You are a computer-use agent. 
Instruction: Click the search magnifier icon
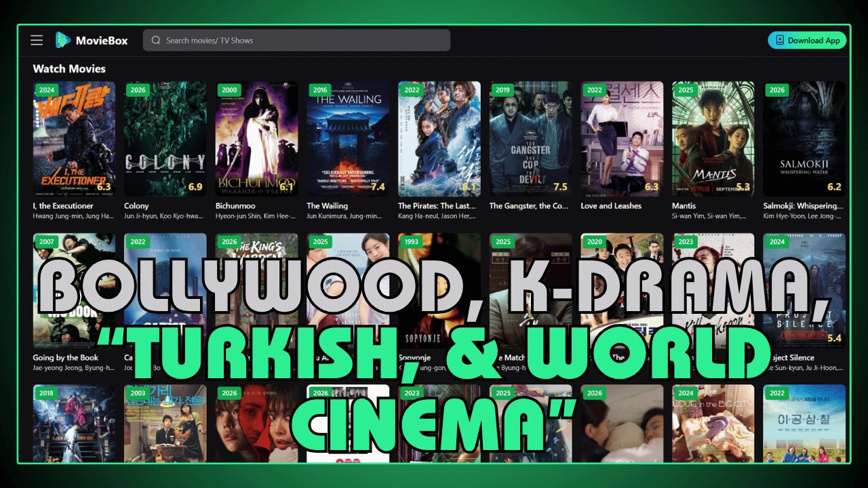point(156,40)
